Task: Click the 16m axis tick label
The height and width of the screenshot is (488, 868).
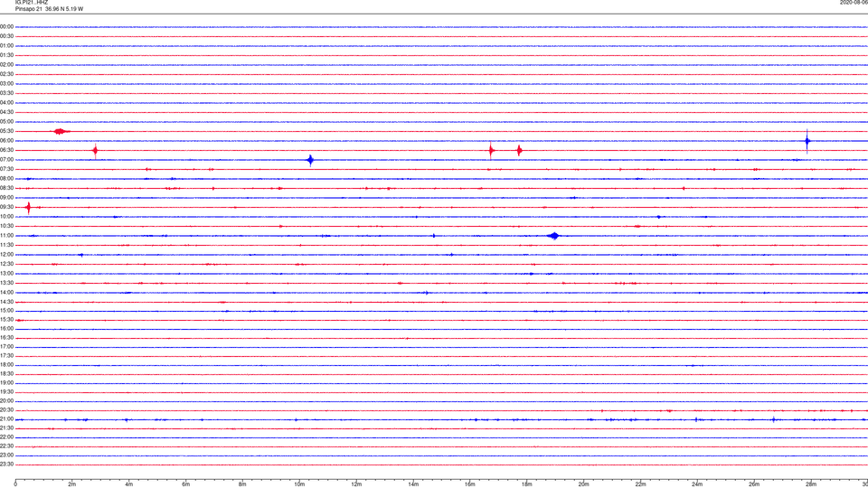Action: pos(470,484)
